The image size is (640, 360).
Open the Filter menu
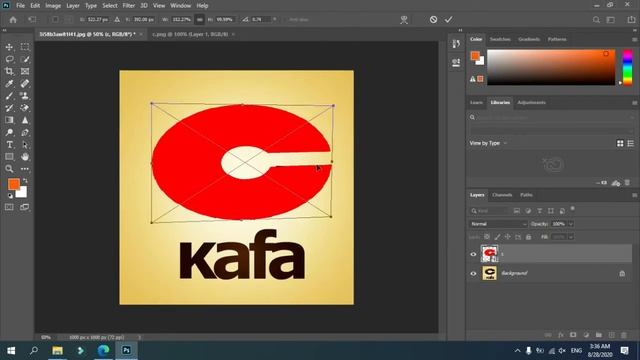(x=129, y=6)
